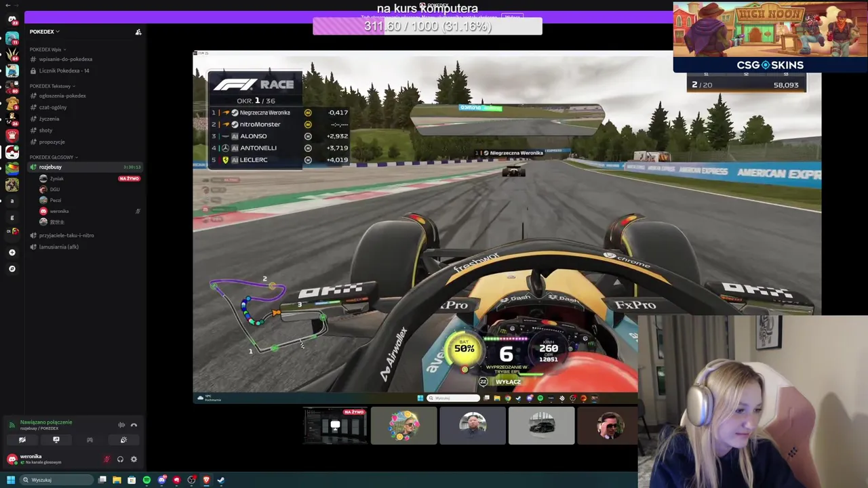
Task: Open OBS Studio from the taskbar
Action: tap(191, 480)
